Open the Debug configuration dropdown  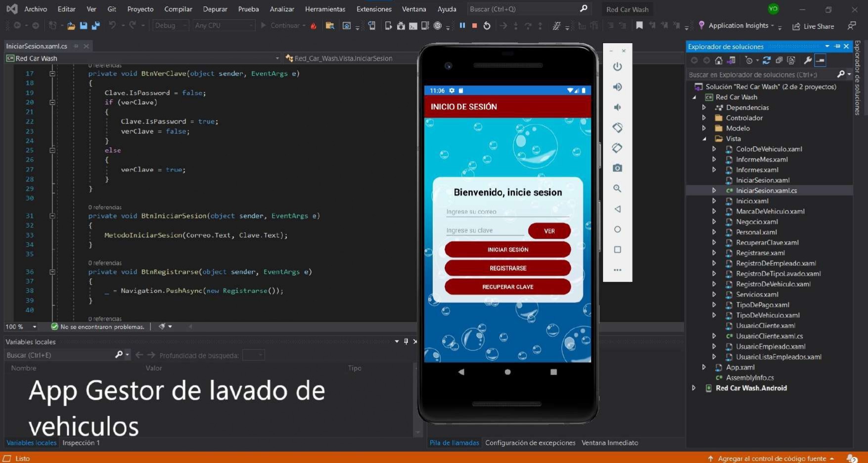[x=170, y=26]
